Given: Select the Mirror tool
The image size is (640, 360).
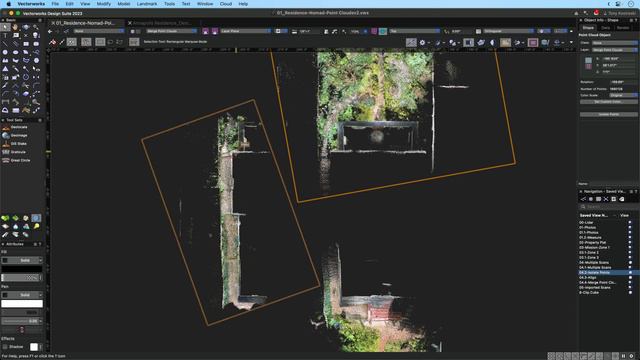Looking at the screenshot, I should tap(36, 77).
